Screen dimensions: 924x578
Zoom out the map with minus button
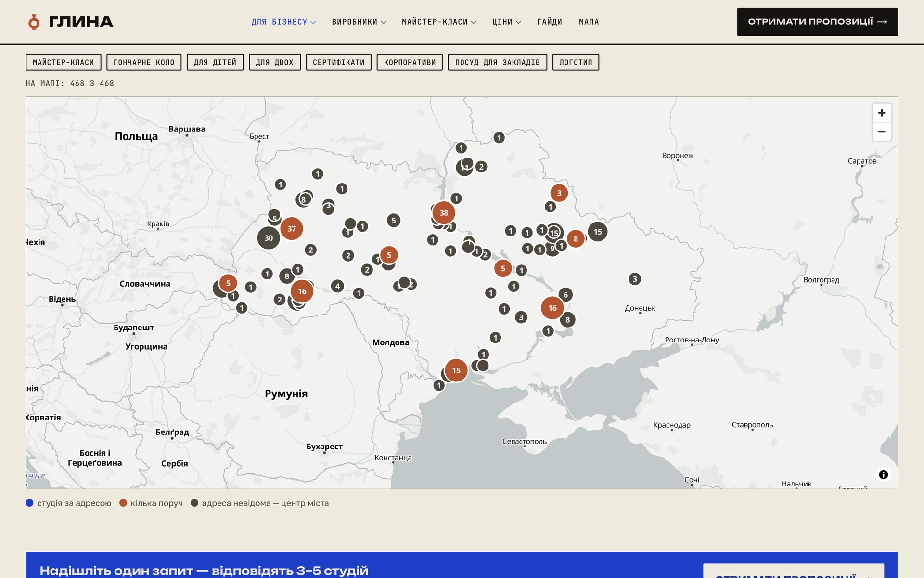[x=882, y=131]
